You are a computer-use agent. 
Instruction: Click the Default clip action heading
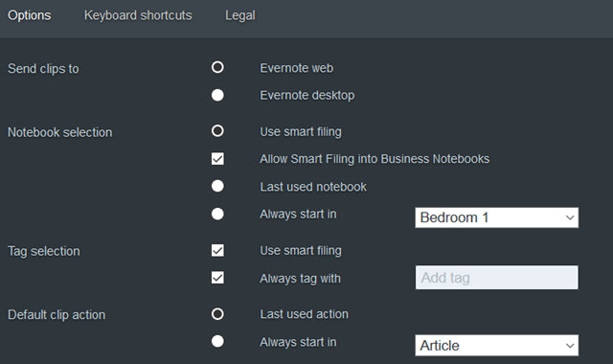pos(57,315)
